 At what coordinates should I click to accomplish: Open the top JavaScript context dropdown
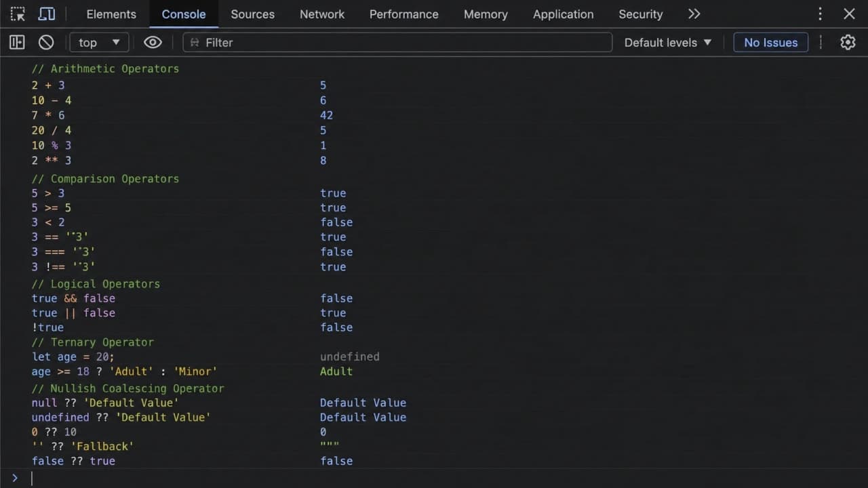(x=99, y=42)
